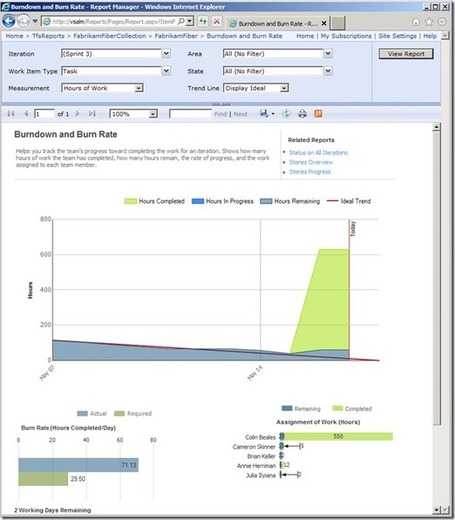Click the current page number field

tap(44, 114)
